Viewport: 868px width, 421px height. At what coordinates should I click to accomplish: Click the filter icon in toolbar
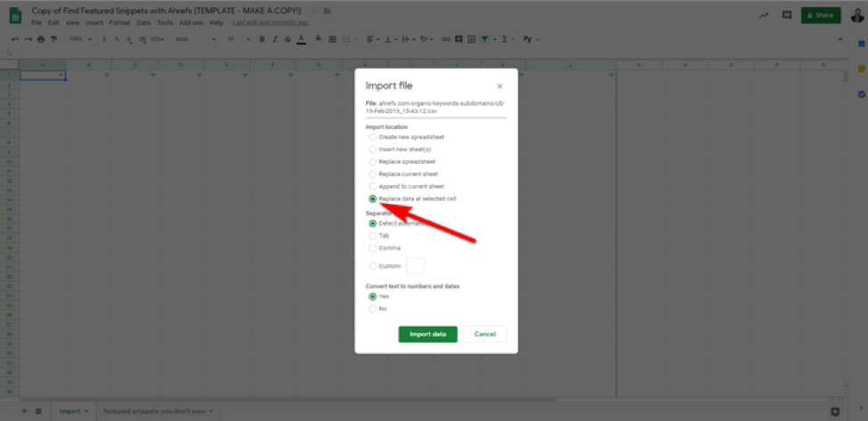484,39
